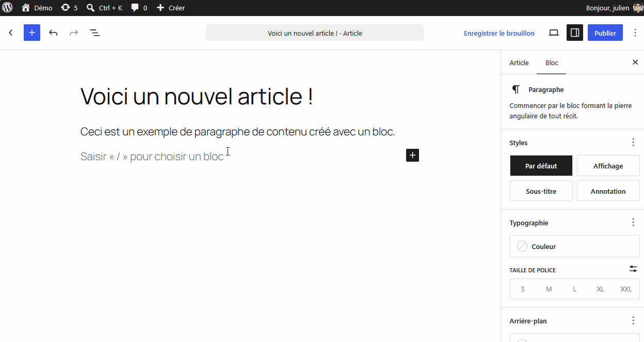Toggle the settings sidebar panel button

(575, 33)
